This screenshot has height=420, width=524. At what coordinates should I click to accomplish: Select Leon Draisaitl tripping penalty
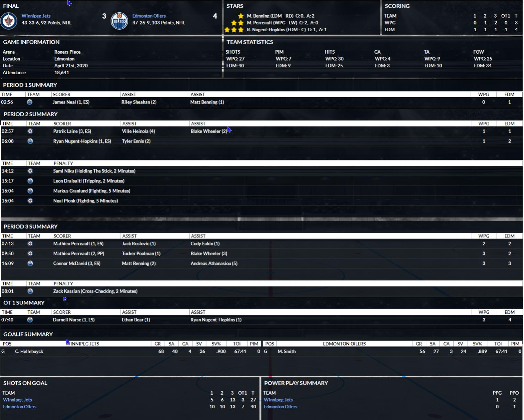pyautogui.click(x=89, y=181)
